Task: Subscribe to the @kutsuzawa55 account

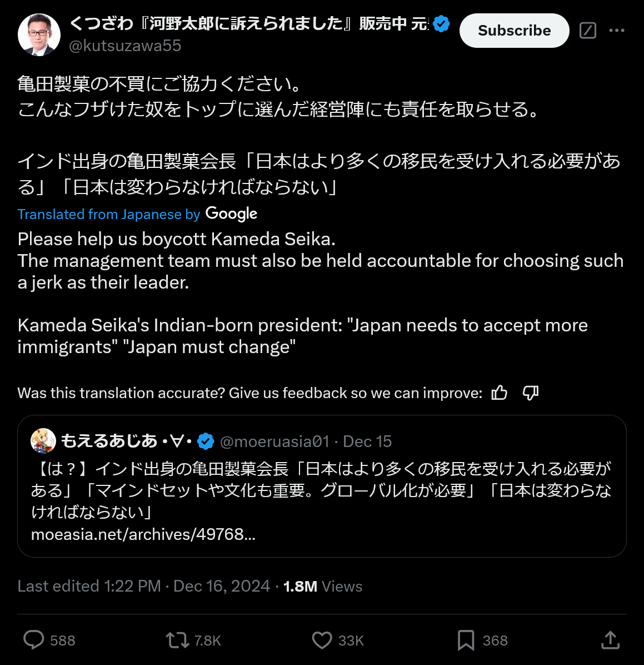Action: click(x=515, y=31)
